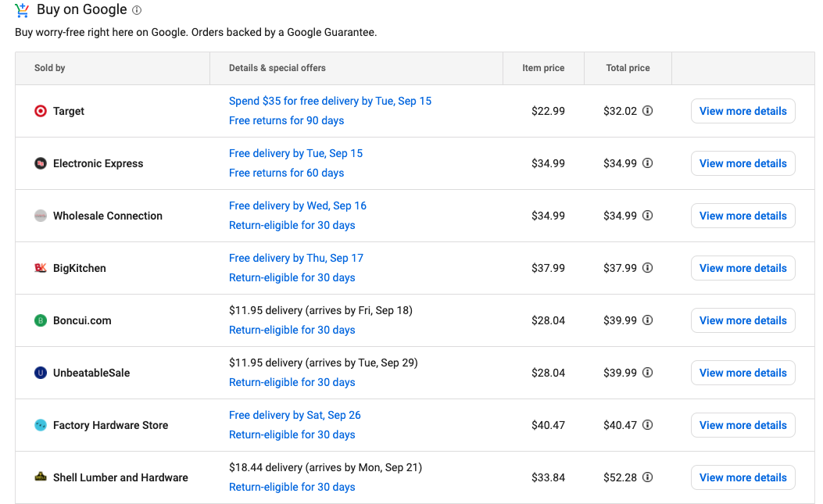Click 'Spend $35 for free delivery' Target offer
This screenshot has width=823, height=504.
(x=330, y=101)
